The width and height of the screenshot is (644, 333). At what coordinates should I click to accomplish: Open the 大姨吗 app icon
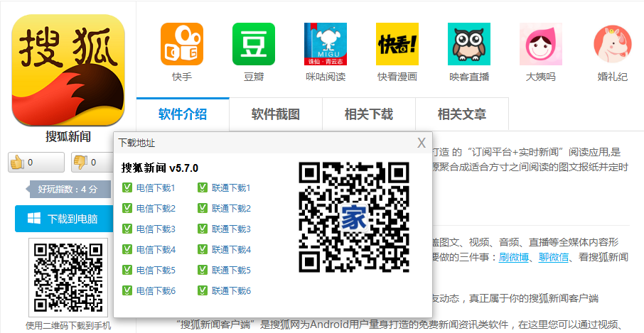(x=541, y=44)
